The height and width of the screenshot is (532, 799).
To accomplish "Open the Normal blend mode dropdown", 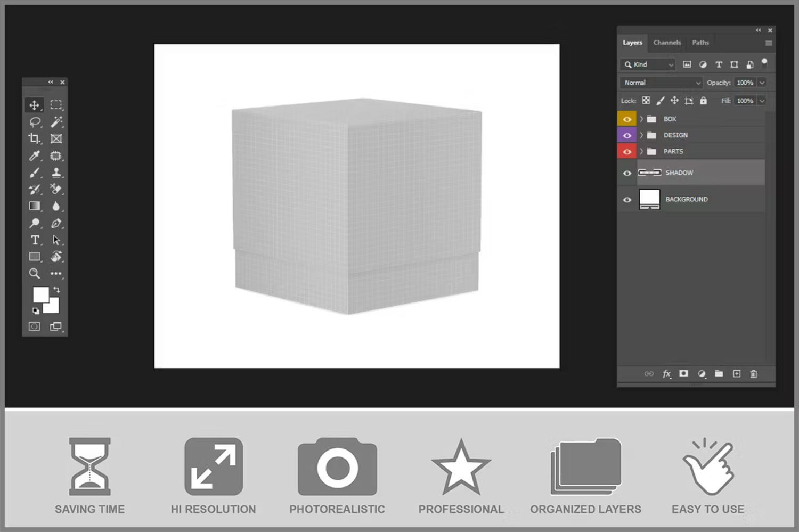I will tap(662, 83).
